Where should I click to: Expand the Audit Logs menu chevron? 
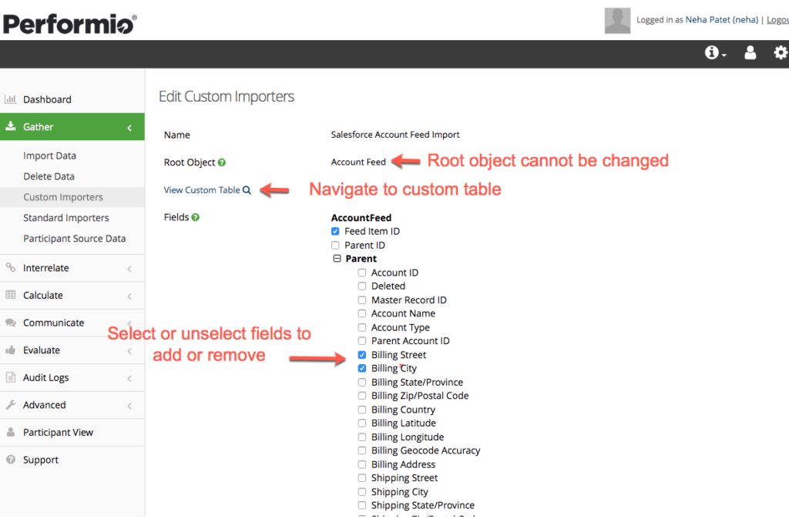point(129,378)
